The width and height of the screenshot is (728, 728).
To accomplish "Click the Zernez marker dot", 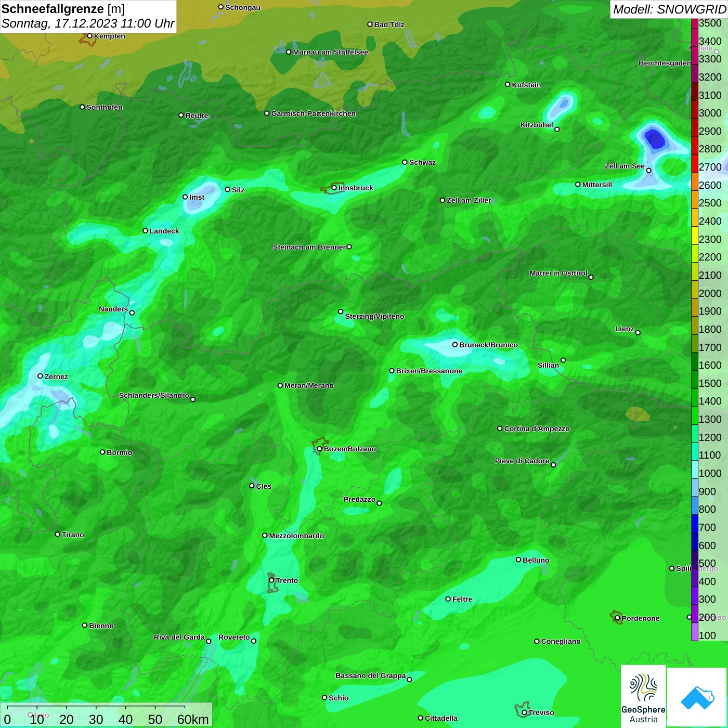I will [x=40, y=376].
